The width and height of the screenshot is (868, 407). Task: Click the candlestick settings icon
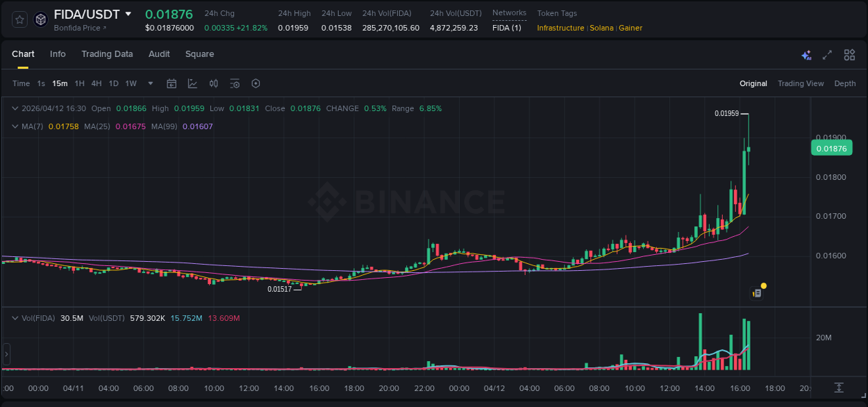pyautogui.click(x=213, y=83)
